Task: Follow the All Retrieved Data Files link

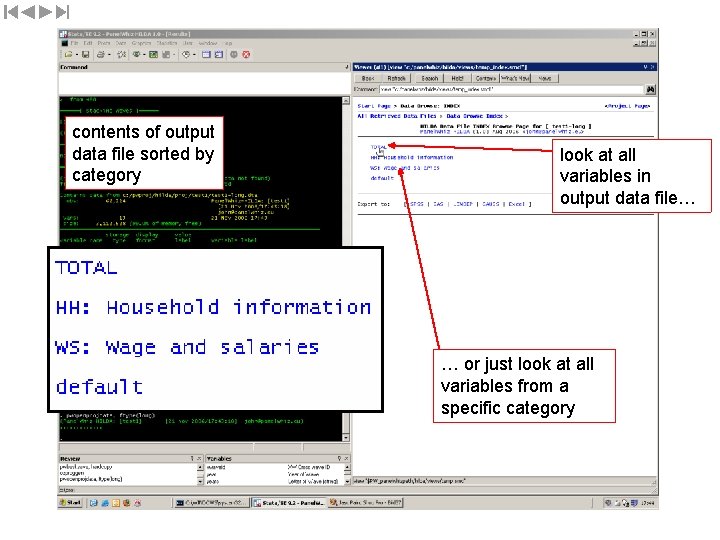Action: click(x=397, y=116)
